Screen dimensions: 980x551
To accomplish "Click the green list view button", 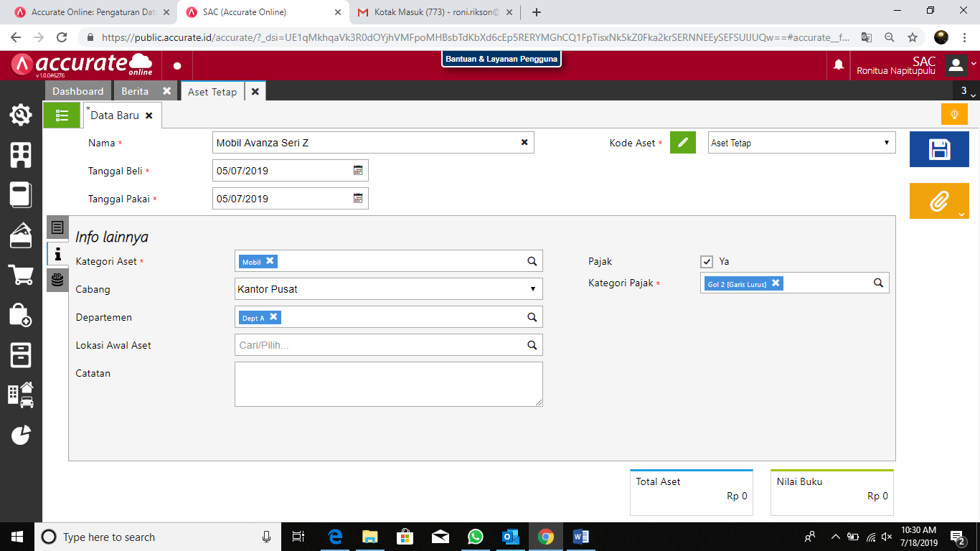I will pyautogui.click(x=62, y=115).
